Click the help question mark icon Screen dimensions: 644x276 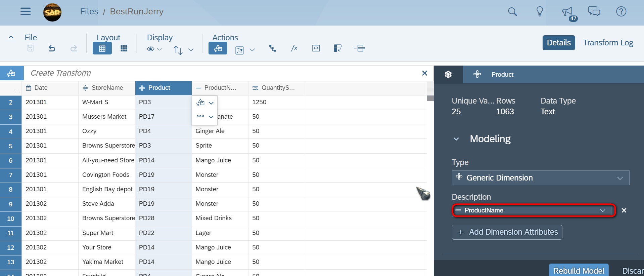point(621,11)
